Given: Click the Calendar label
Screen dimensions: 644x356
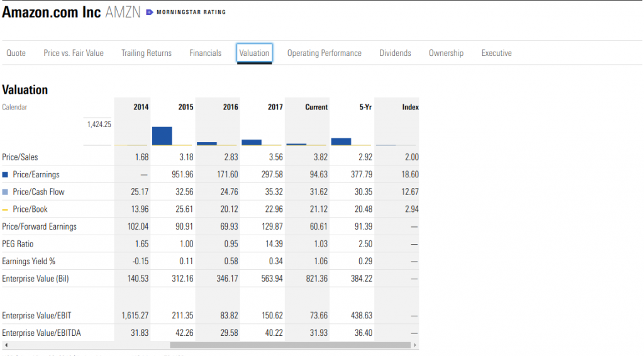Looking at the screenshot, I should click(14, 107).
